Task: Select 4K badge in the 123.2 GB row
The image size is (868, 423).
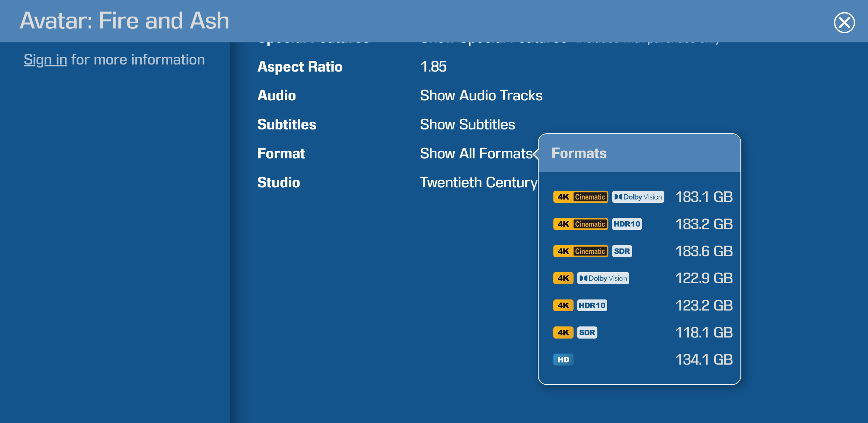Action: click(x=563, y=305)
